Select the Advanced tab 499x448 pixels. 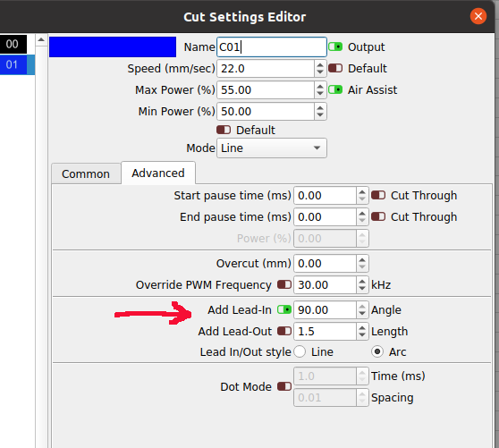click(158, 173)
